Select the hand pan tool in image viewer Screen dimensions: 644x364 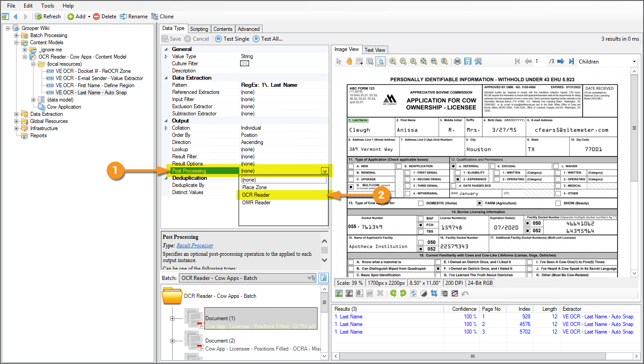[349, 61]
